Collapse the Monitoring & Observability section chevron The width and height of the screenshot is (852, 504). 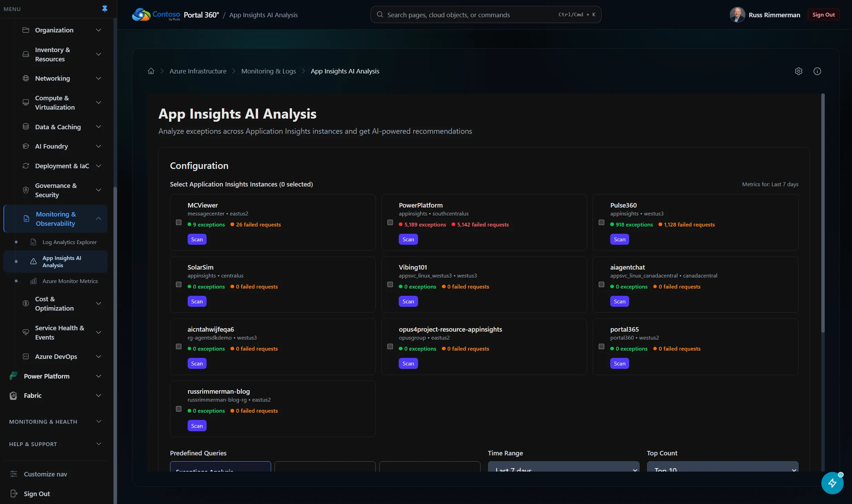click(x=99, y=219)
